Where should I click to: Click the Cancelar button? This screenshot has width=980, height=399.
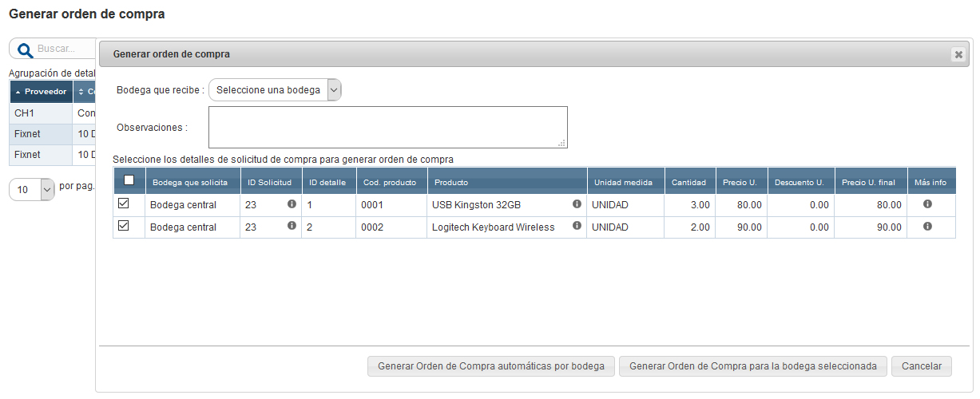(x=921, y=366)
